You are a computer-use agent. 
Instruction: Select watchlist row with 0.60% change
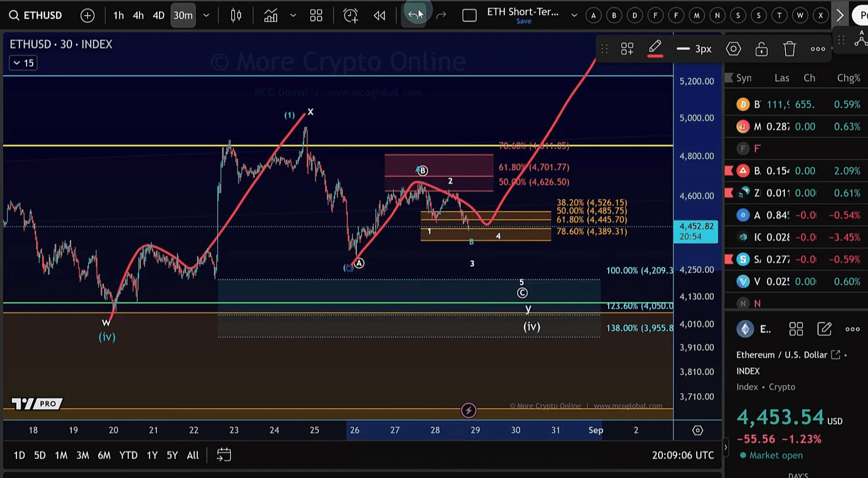[x=796, y=282]
